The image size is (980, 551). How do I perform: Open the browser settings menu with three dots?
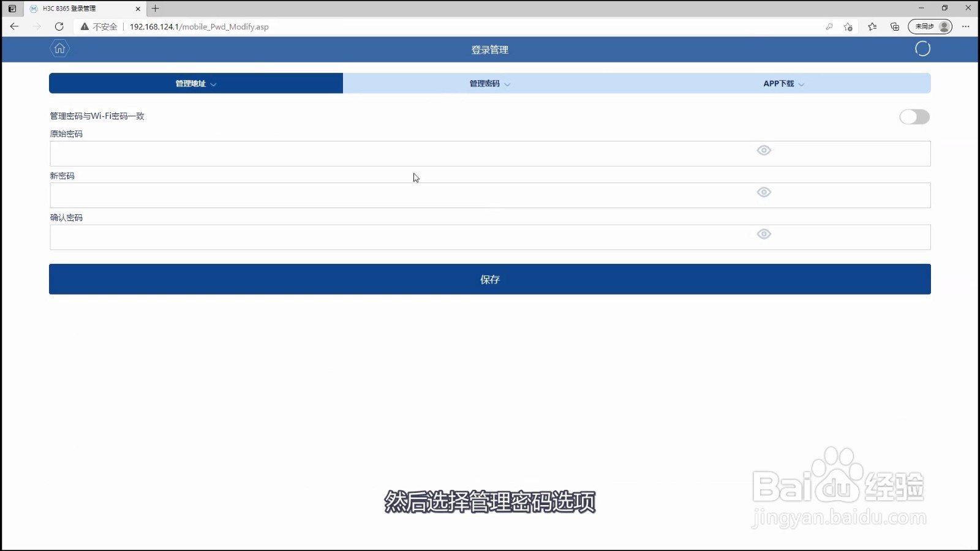click(966, 26)
